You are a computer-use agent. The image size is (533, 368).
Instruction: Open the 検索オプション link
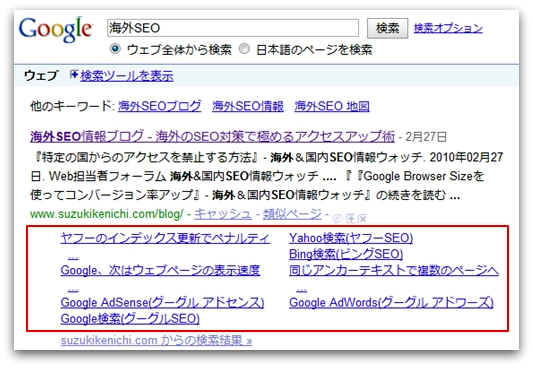(x=448, y=28)
